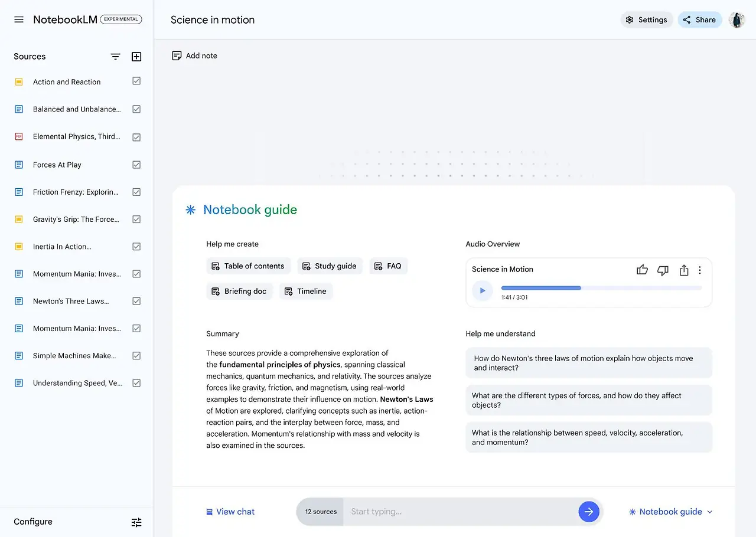Click the Add note icon

pos(177,55)
